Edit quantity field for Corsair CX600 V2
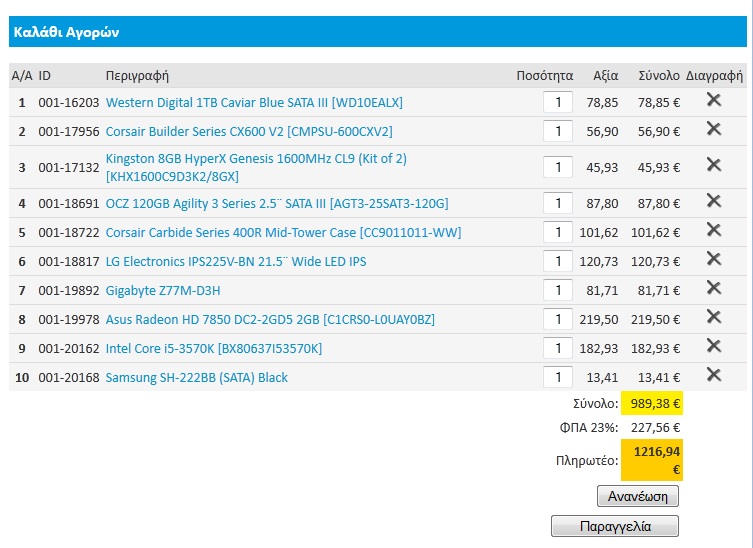 click(558, 131)
